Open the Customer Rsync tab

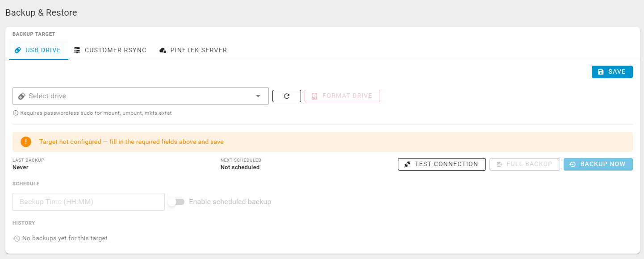(x=110, y=50)
